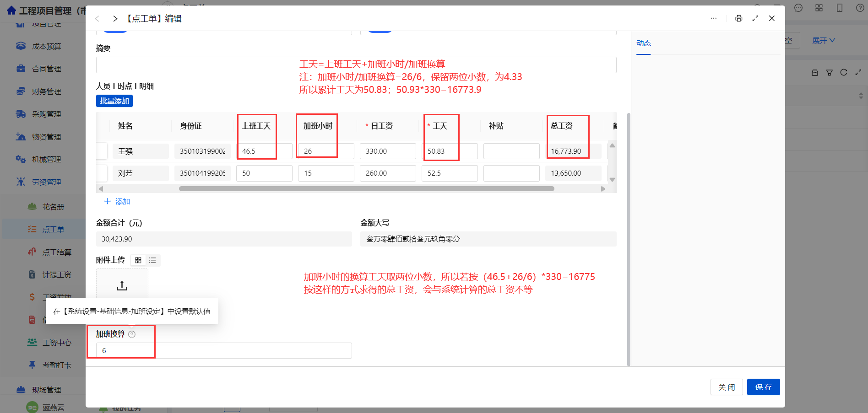Click 刘芳's 补贴 empty field
Viewport: 868px width, 413px height.
tap(511, 173)
